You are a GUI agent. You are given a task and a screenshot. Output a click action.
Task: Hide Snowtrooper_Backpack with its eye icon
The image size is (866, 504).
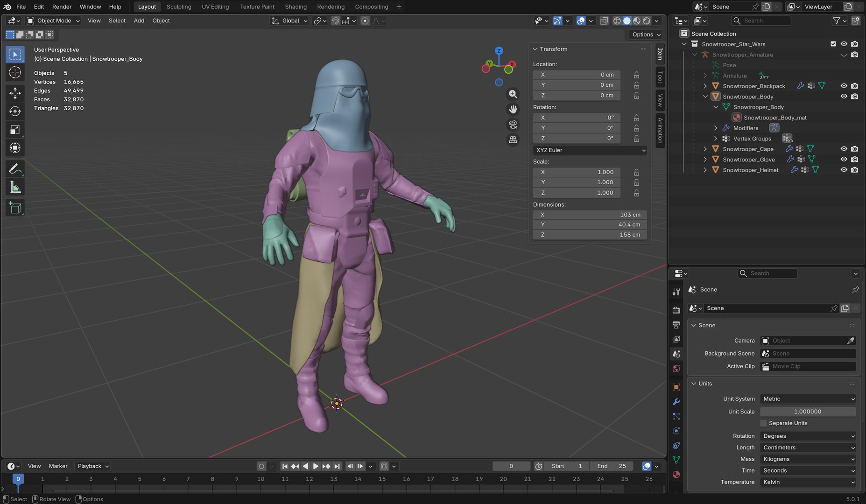pos(844,86)
